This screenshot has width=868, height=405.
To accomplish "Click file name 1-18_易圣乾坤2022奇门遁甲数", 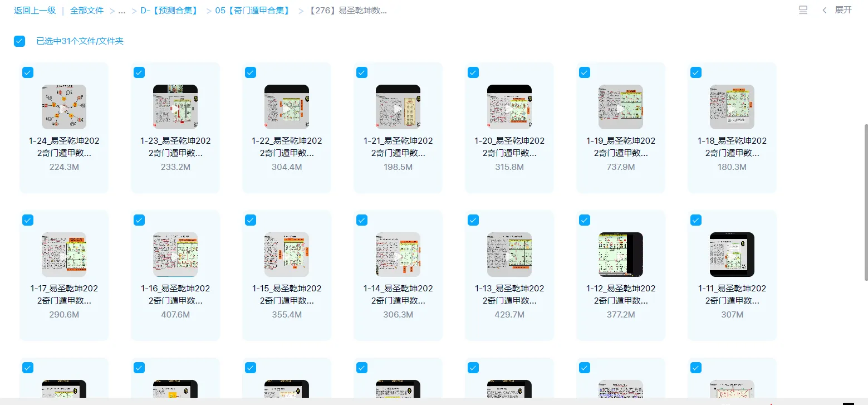I will click(x=732, y=147).
